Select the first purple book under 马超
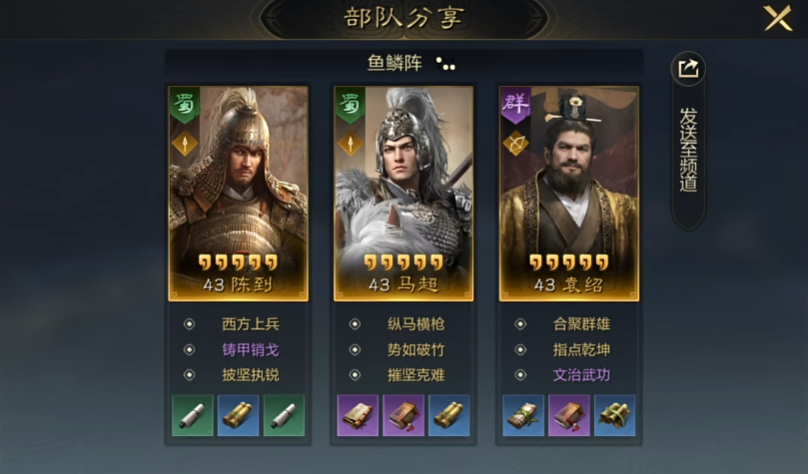 [358, 415]
